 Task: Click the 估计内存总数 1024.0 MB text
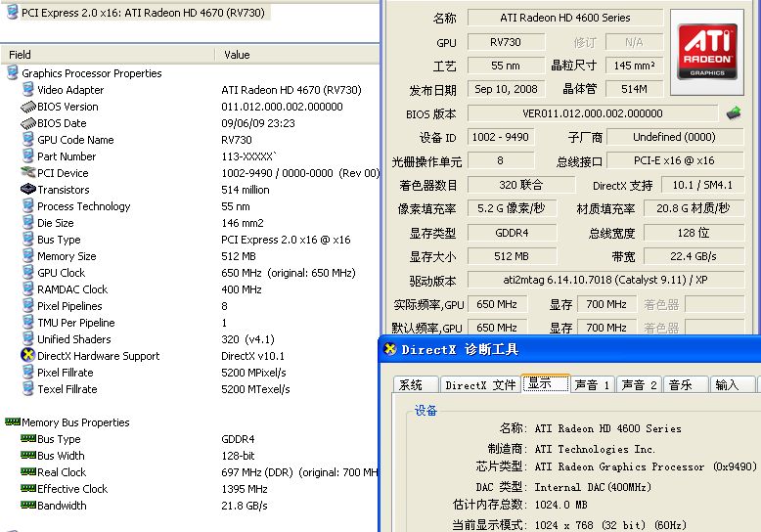(561, 505)
